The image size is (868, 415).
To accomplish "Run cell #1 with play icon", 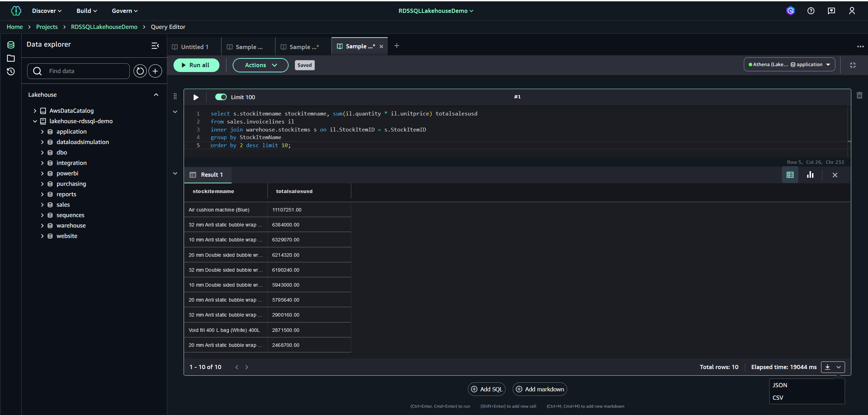I will [196, 97].
